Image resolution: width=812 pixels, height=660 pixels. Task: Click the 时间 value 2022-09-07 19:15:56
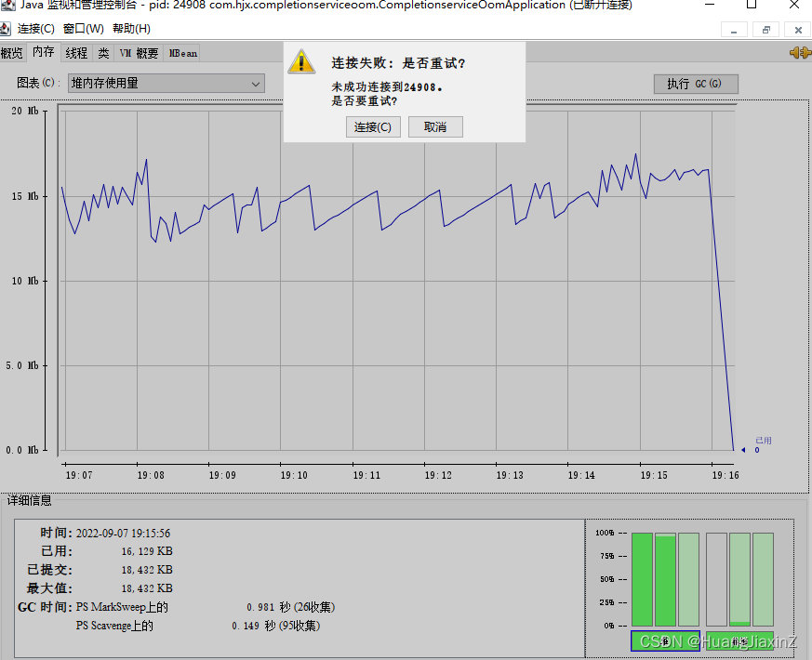[124, 534]
